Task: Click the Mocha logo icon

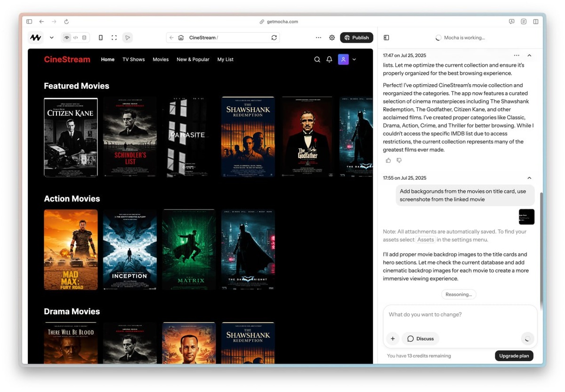Action: pyautogui.click(x=35, y=38)
